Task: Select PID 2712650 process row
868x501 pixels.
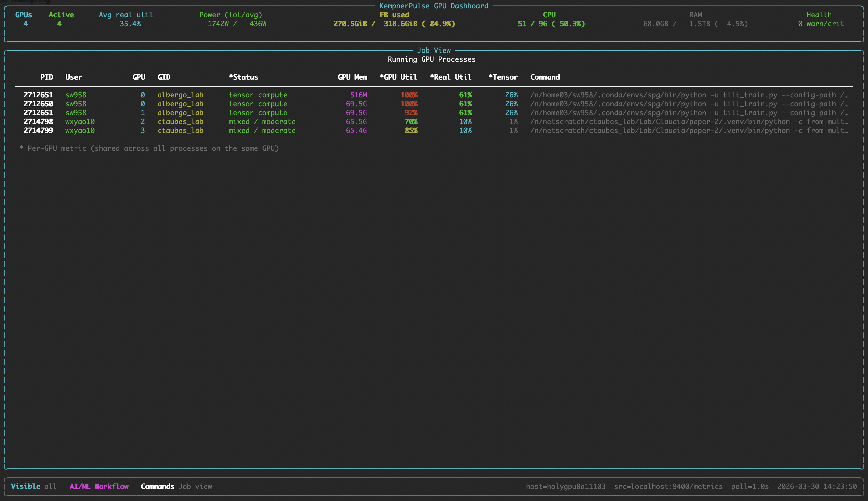Action: [x=38, y=104]
